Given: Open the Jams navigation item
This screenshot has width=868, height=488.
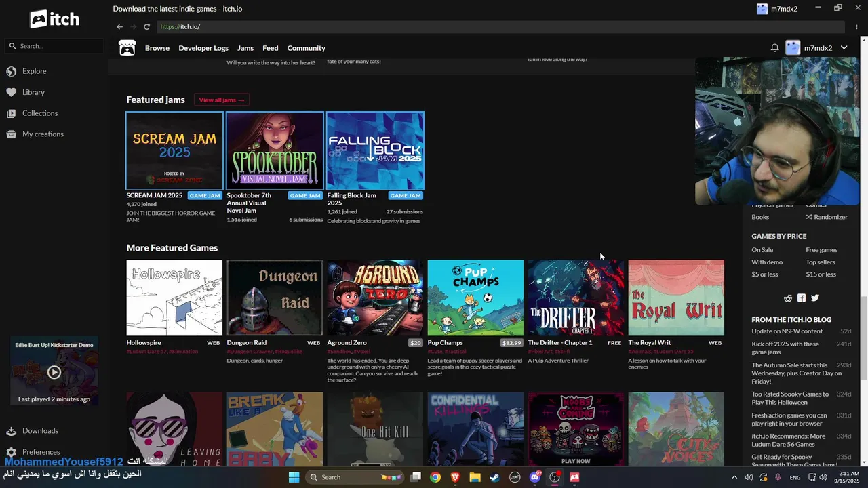Looking at the screenshot, I should point(245,48).
